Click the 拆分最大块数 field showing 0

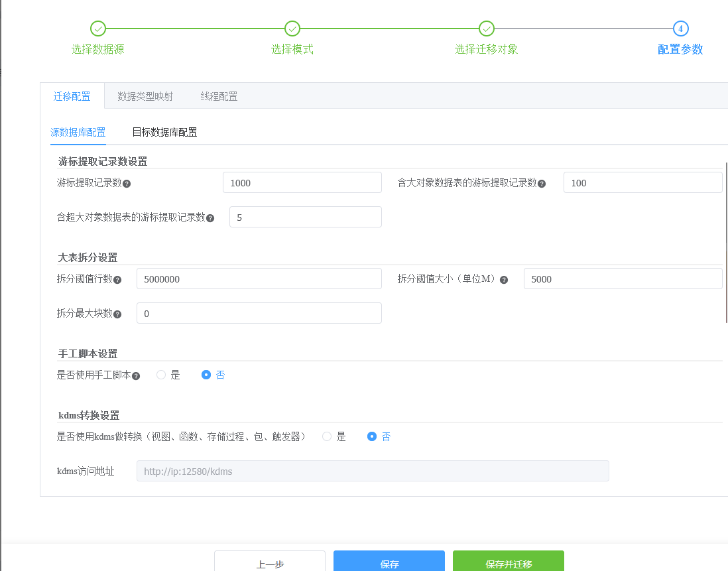[259, 313]
